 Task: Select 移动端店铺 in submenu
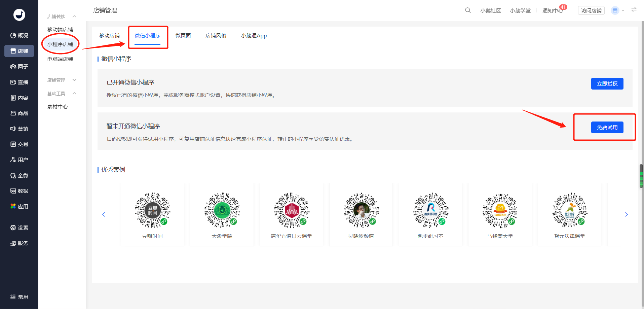point(60,30)
